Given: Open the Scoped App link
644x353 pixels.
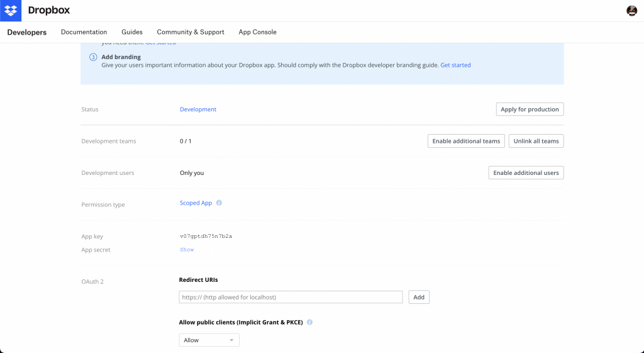Looking at the screenshot, I should click(196, 203).
